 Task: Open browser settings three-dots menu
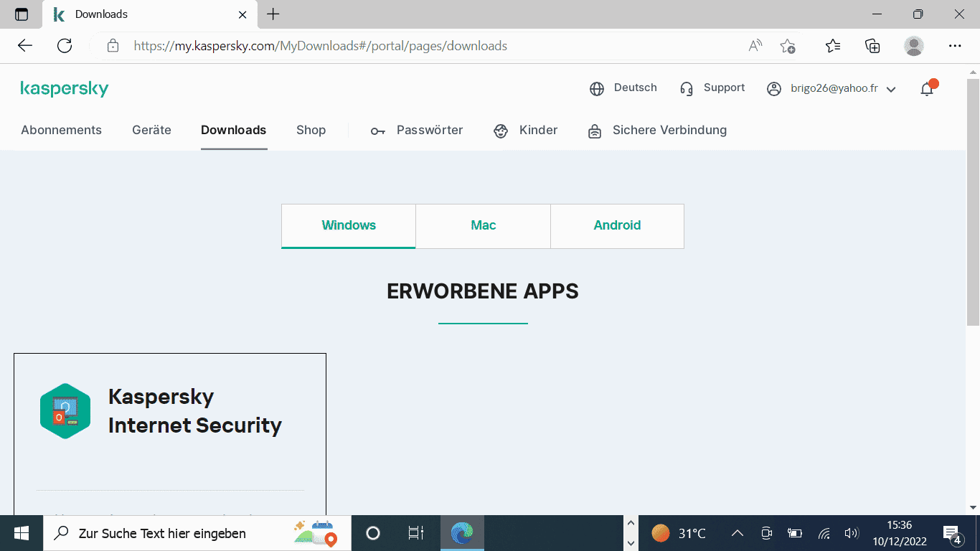pyautogui.click(x=955, y=46)
